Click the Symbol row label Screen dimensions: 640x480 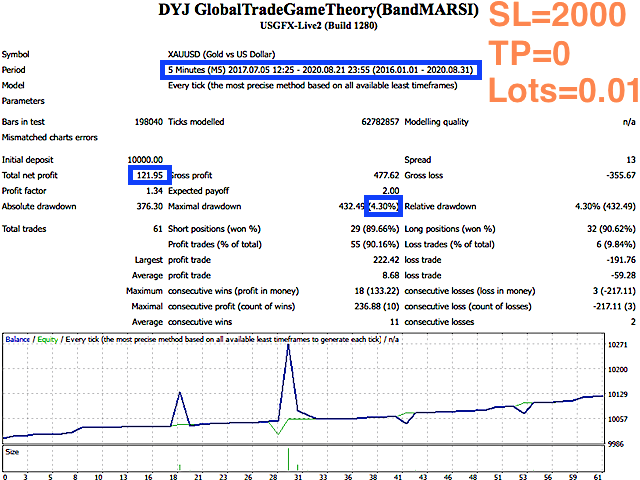click(16, 54)
